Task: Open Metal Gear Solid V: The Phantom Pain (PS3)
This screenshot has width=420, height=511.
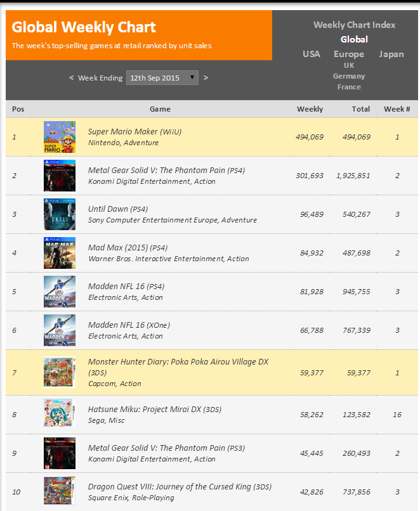Action: 166,448
